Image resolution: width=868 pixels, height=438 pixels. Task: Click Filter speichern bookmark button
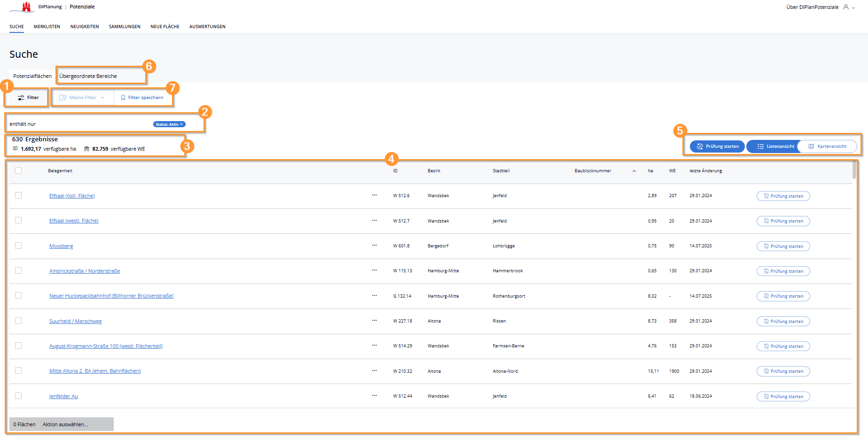tap(142, 98)
